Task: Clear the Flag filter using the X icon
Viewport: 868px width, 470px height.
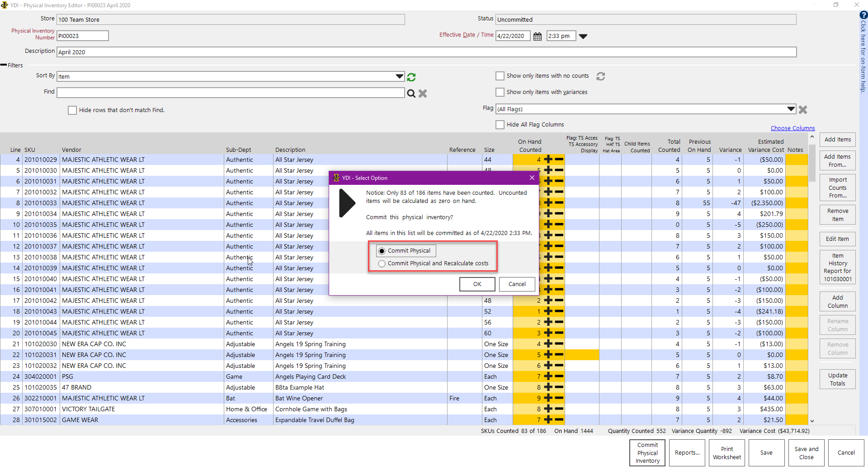Action: tap(803, 110)
